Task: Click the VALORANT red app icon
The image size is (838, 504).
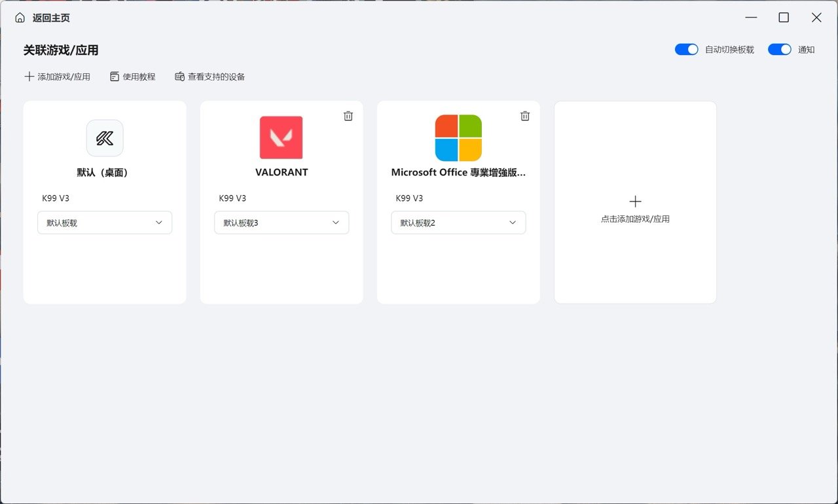Action: (x=282, y=137)
